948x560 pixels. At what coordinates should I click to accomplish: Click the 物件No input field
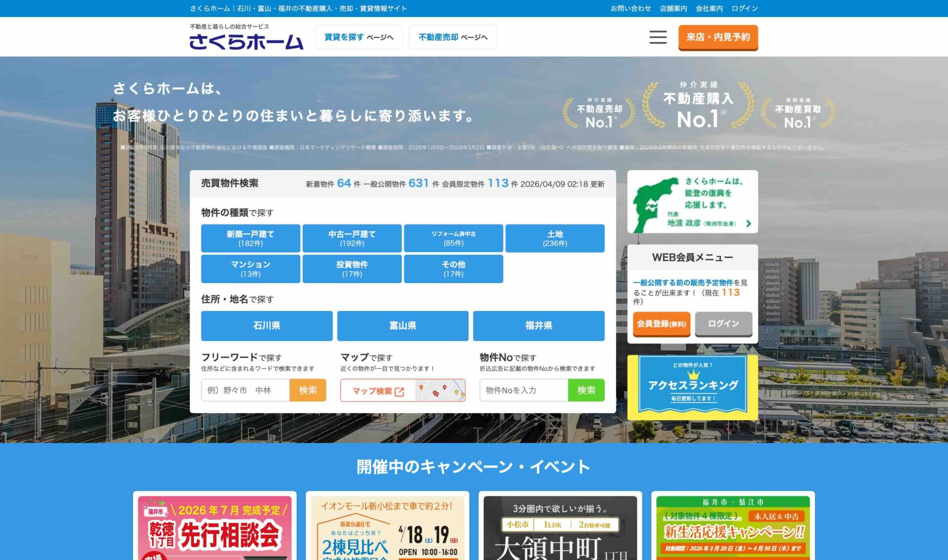(523, 390)
